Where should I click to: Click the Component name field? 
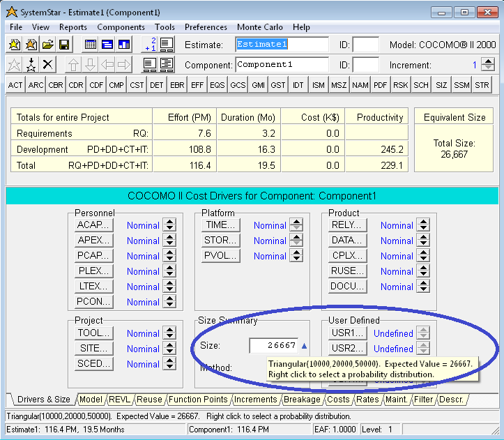(x=282, y=65)
